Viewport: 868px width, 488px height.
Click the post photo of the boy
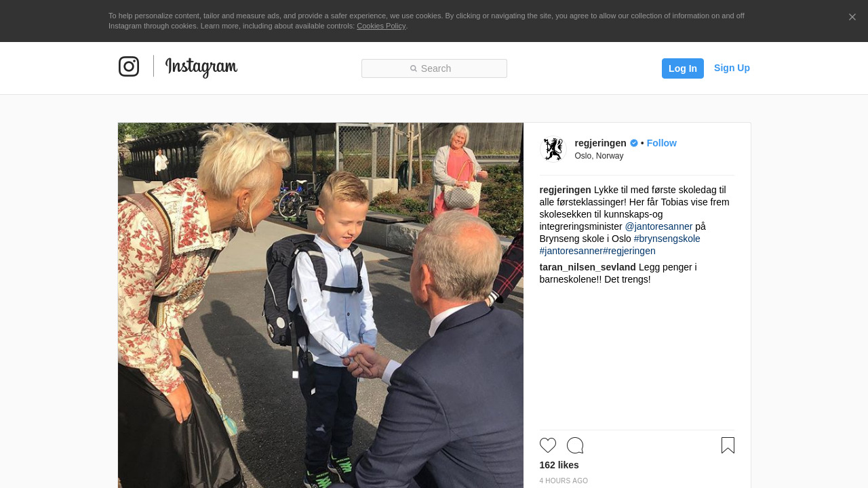[321, 305]
